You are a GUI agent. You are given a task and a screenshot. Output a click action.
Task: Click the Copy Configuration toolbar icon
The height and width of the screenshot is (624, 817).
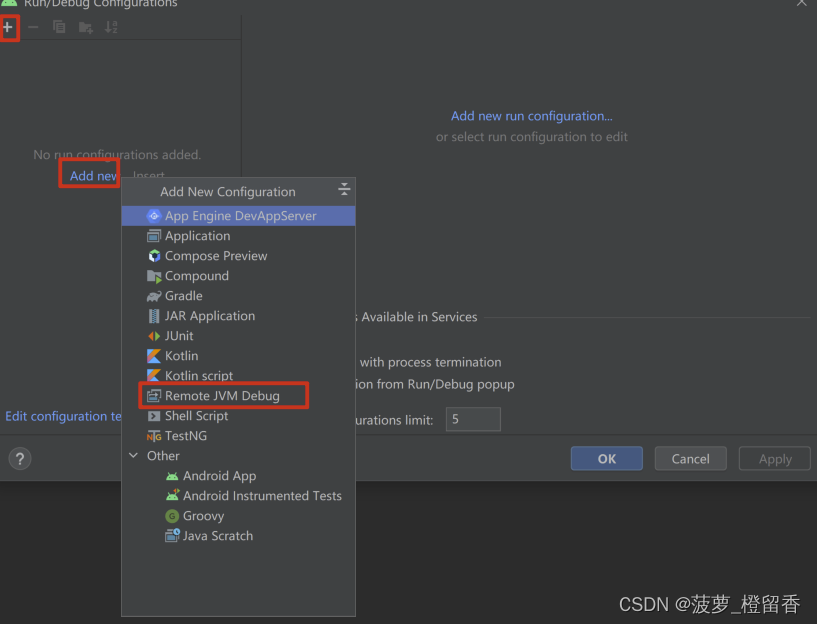[x=59, y=27]
